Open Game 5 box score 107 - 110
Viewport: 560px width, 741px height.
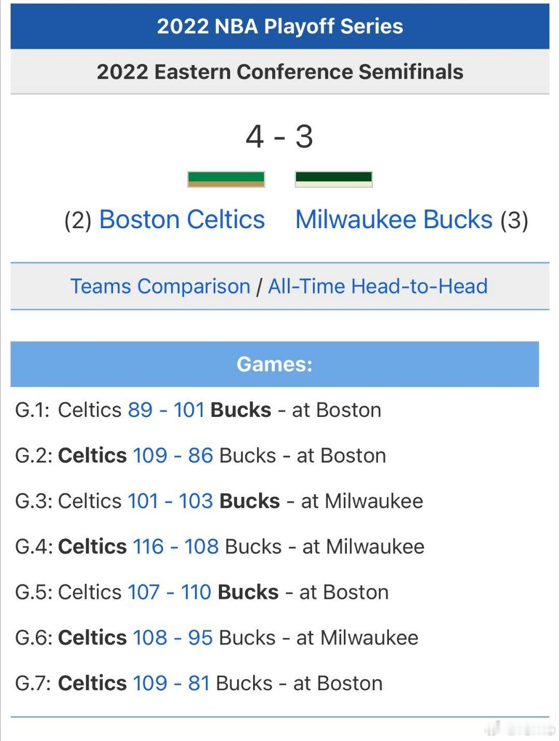[x=169, y=592]
